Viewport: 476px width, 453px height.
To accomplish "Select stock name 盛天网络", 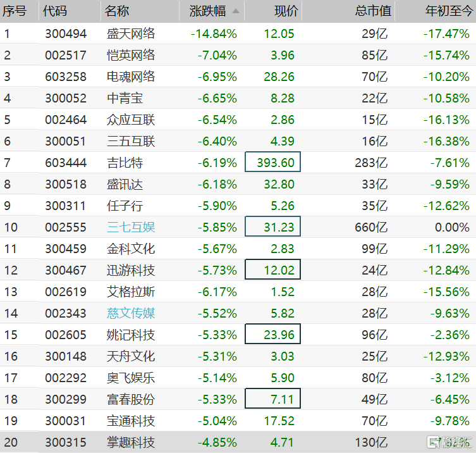I will pos(131,34).
